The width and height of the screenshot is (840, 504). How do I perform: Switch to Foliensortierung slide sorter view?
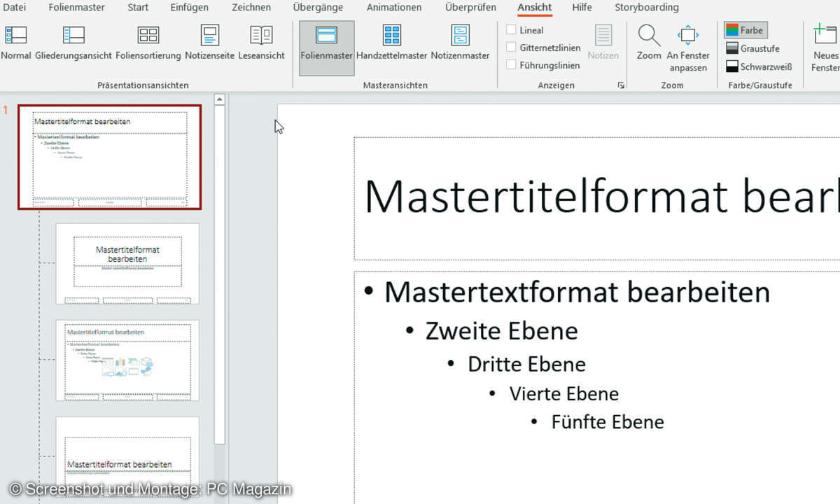pos(148,43)
